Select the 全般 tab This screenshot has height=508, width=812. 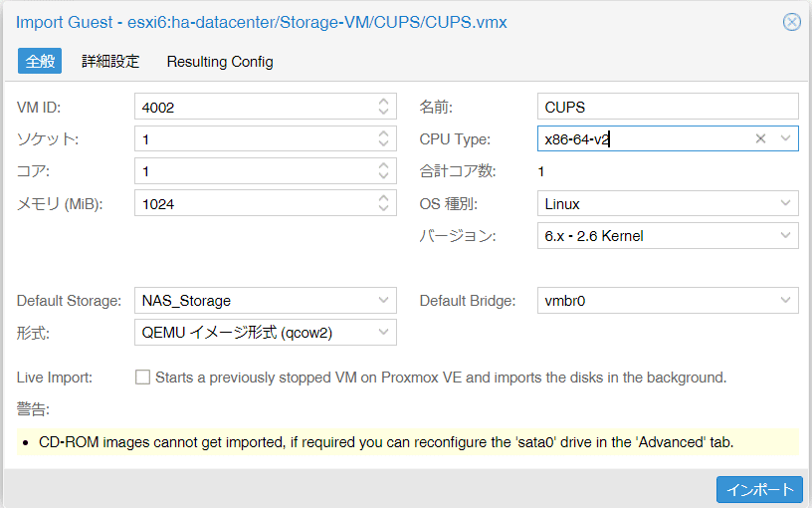click(40, 61)
